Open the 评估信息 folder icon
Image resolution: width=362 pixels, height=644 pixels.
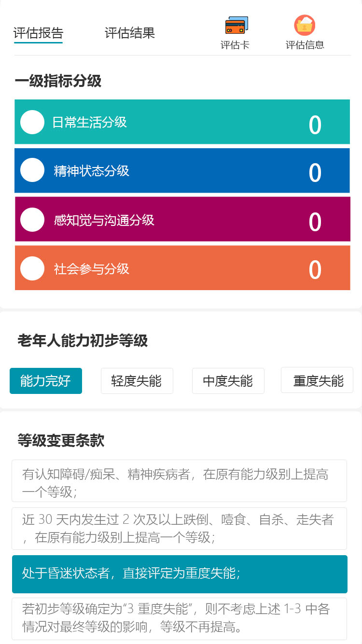click(305, 26)
